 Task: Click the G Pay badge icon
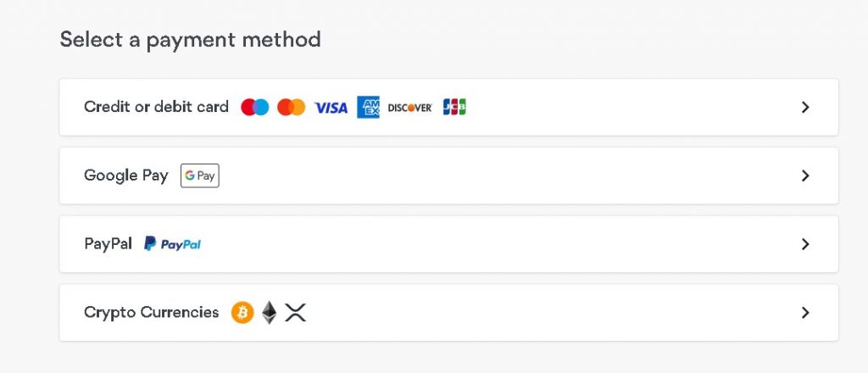pos(200,176)
